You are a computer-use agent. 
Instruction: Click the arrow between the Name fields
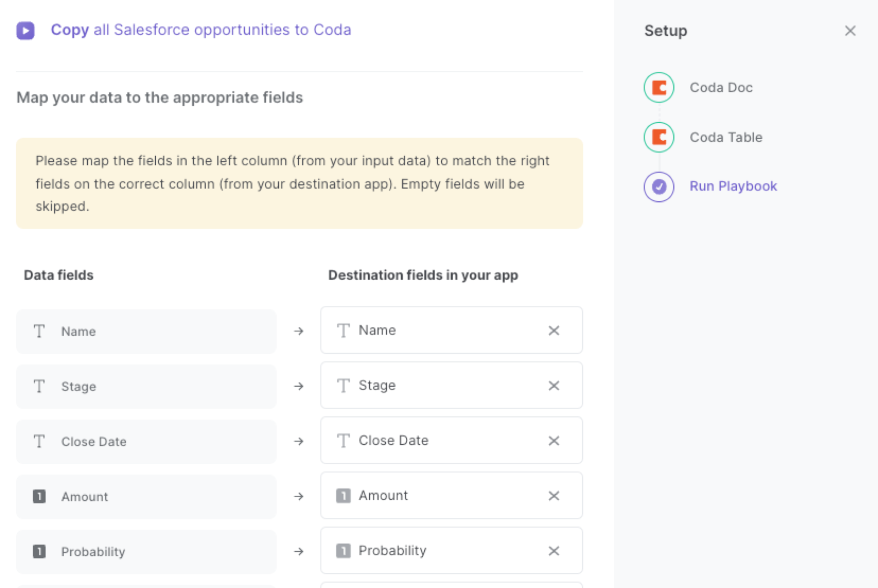299,331
